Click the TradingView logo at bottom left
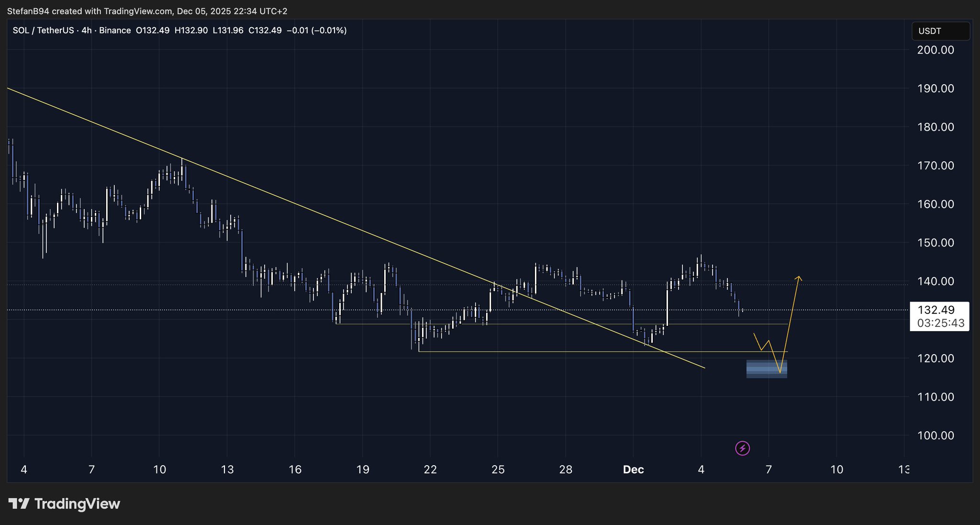 tap(64, 504)
